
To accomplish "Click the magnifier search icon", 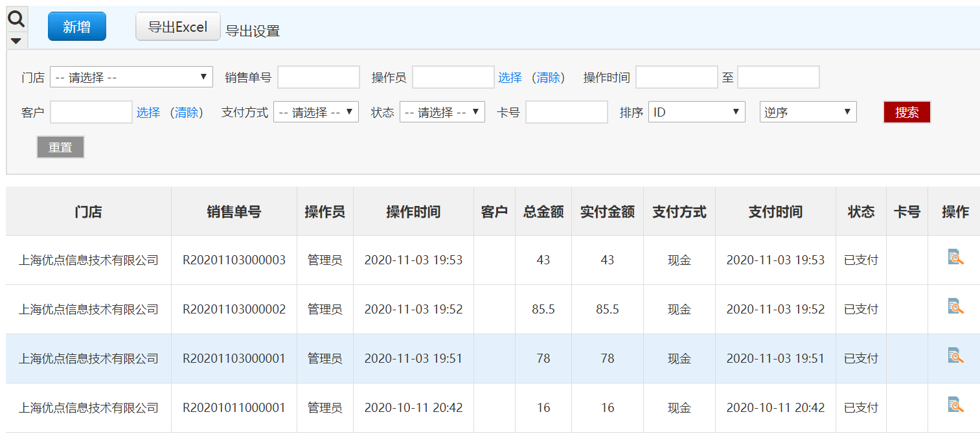I will (16, 19).
